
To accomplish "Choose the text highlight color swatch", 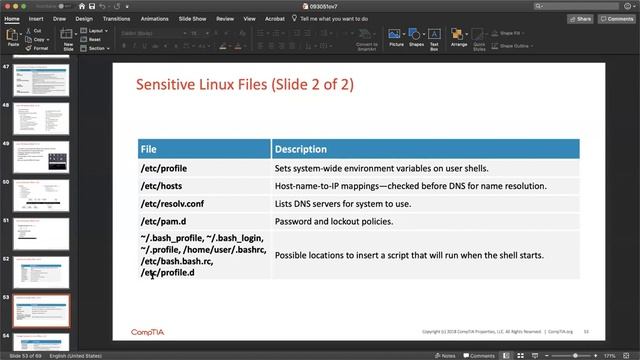I will click(223, 46).
